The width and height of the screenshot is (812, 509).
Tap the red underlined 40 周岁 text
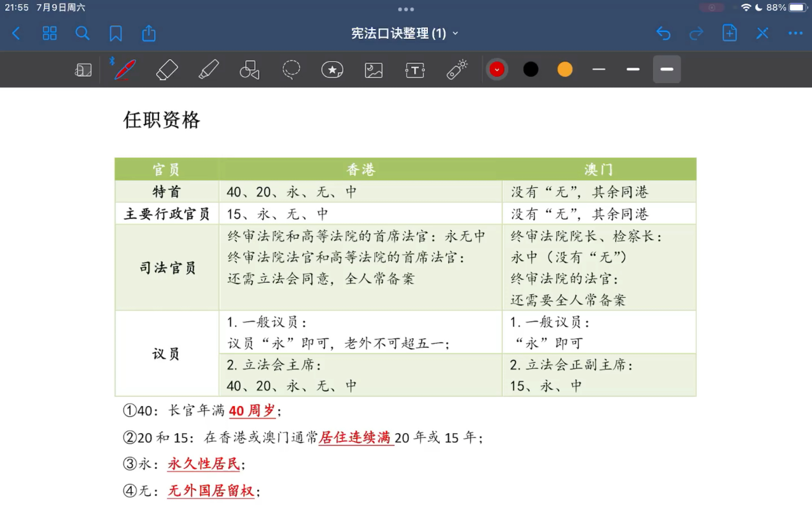click(x=252, y=411)
